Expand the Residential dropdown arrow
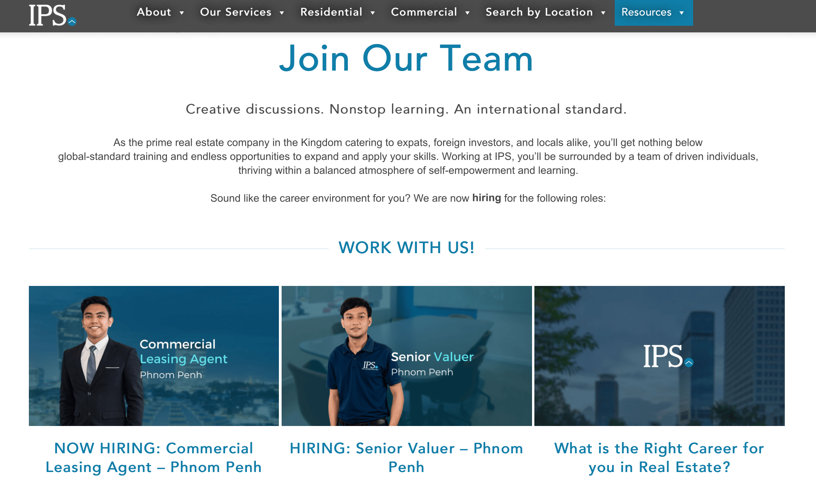Viewport: 816px width, 504px height. click(373, 13)
